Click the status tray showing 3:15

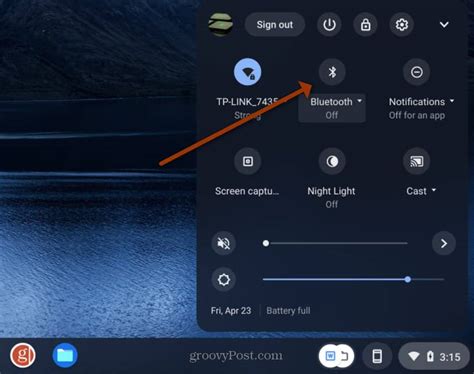tap(434, 356)
